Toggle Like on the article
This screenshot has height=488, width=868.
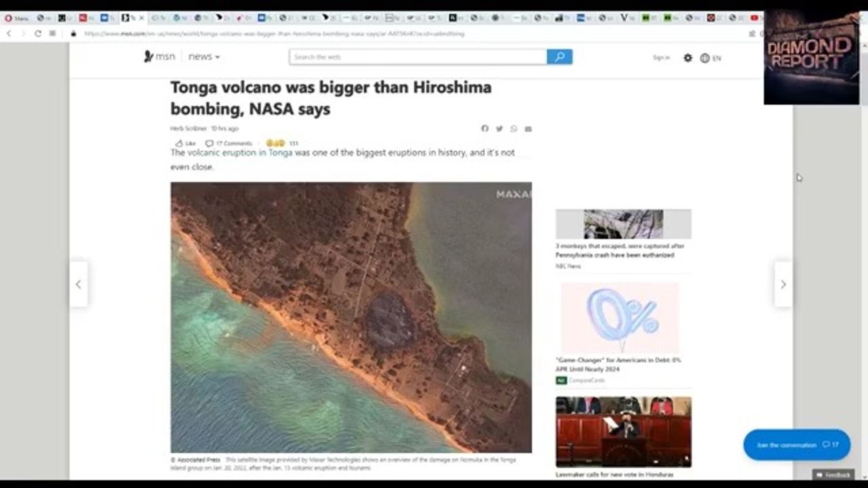pos(185,144)
